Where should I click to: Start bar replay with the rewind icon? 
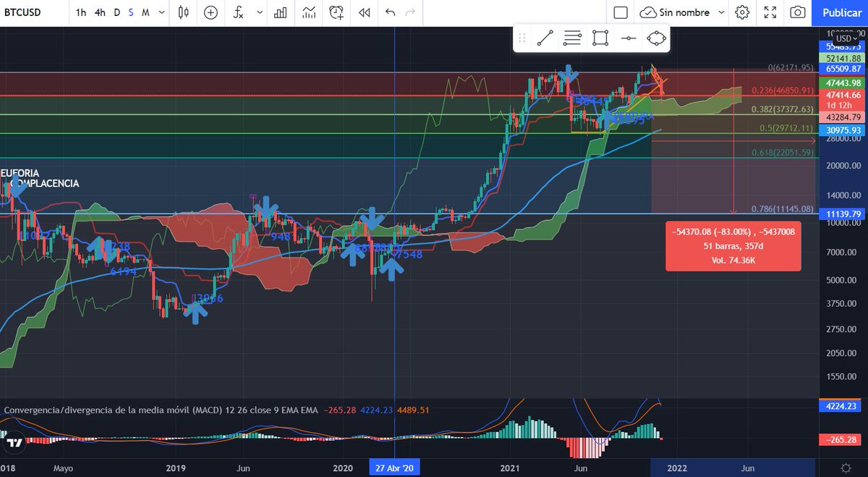click(x=365, y=12)
